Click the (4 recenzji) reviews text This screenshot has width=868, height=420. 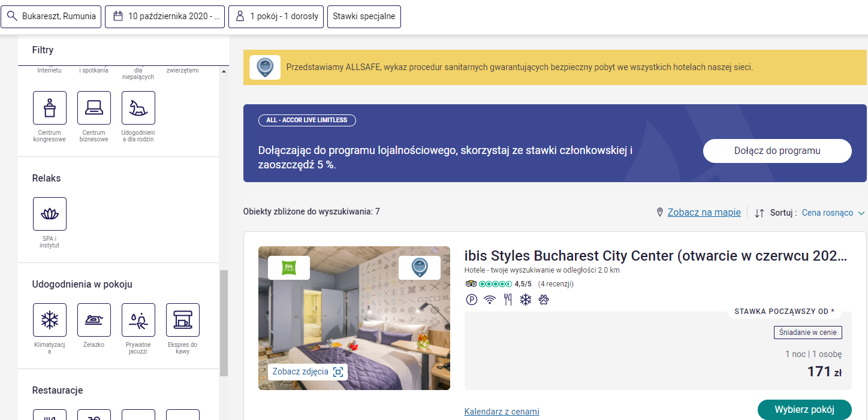(556, 284)
